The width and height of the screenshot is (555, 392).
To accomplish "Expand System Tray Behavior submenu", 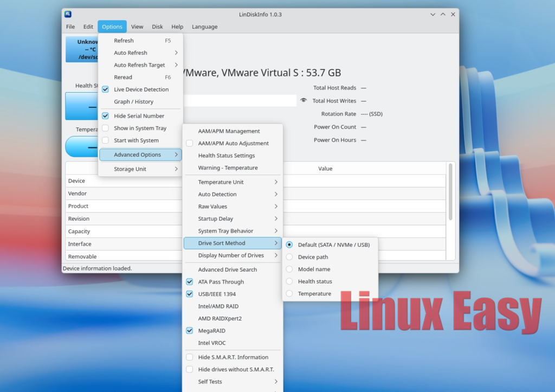I will [x=233, y=231].
